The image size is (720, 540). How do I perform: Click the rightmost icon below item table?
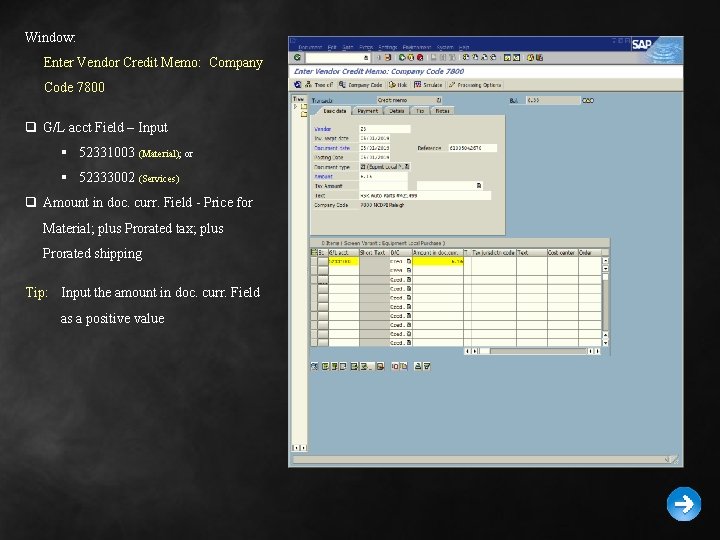click(x=427, y=366)
